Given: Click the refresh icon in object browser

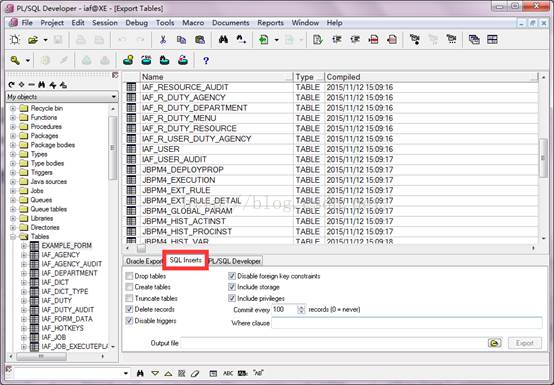Looking at the screenshot, I should pos(11,85).
